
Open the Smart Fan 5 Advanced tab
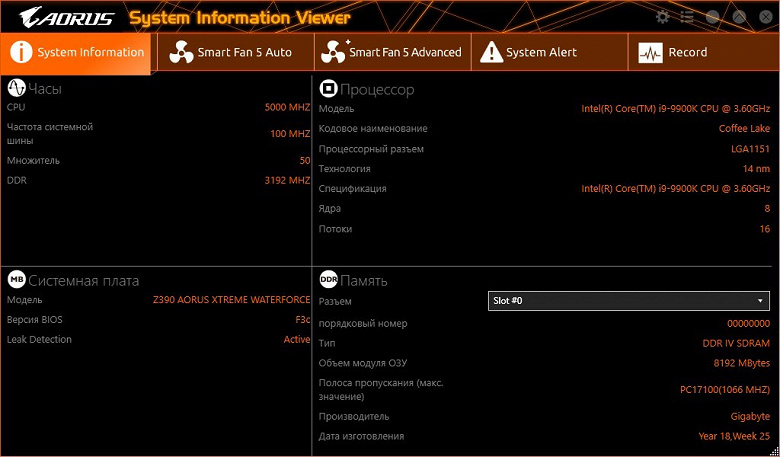coord(393,52)
